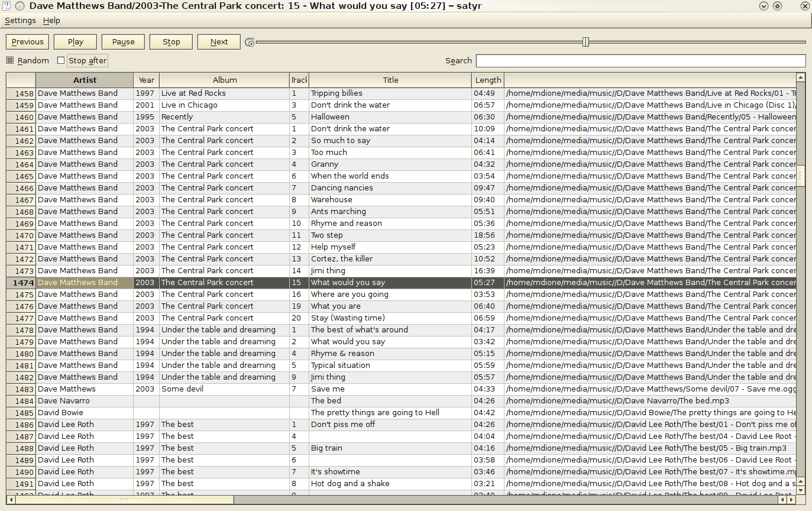This screenshot has height=511, width=812.
Task: Toggle the Random checkbox
Action: click(10, 60)
